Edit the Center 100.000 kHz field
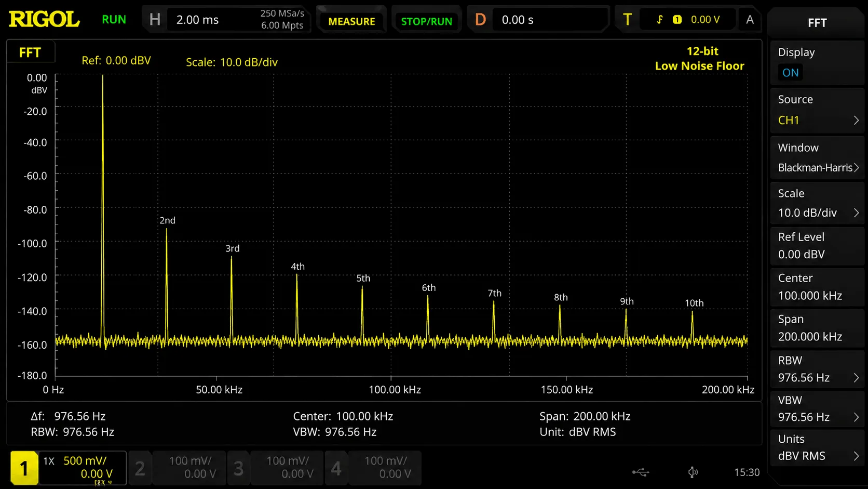Screen dimensions: 868x489 point(817,287)
